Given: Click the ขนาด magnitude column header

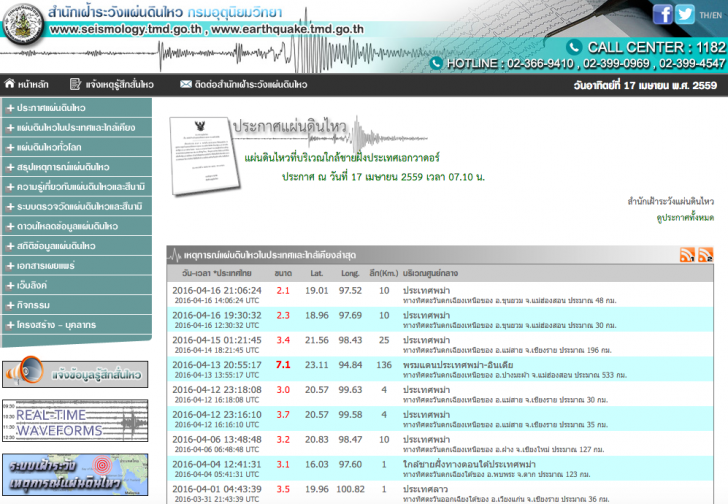Looking at the screenshot, I should coord(283,273).
